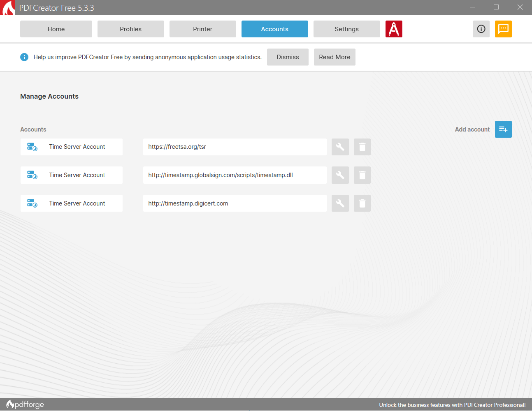Click the red A icon next to Settings
The image size is (532, 411).
pos(394,29)
